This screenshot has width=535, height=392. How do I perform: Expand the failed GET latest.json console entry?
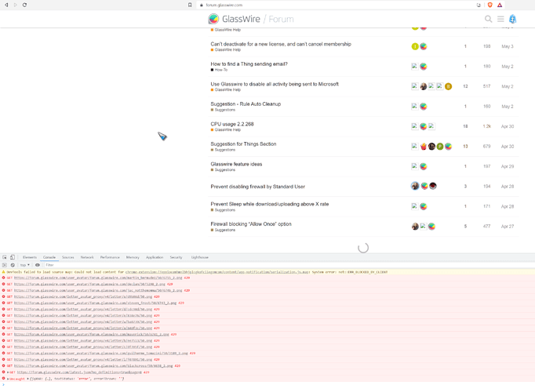[8, 372]
